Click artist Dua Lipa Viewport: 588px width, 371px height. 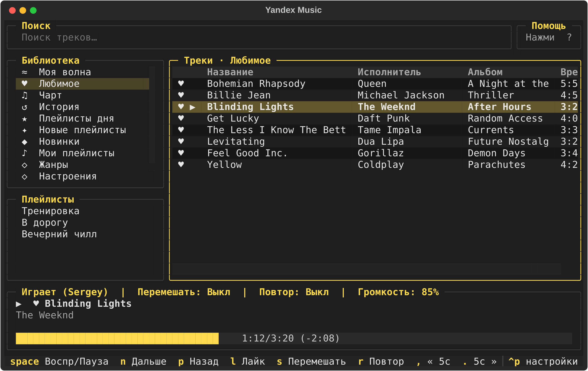tap(381, 142)
